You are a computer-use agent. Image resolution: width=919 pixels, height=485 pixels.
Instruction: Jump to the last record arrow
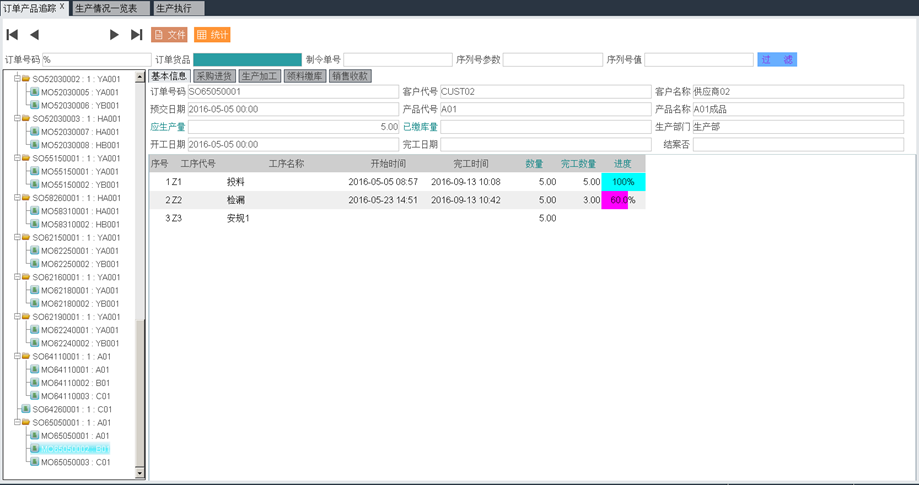136,35
